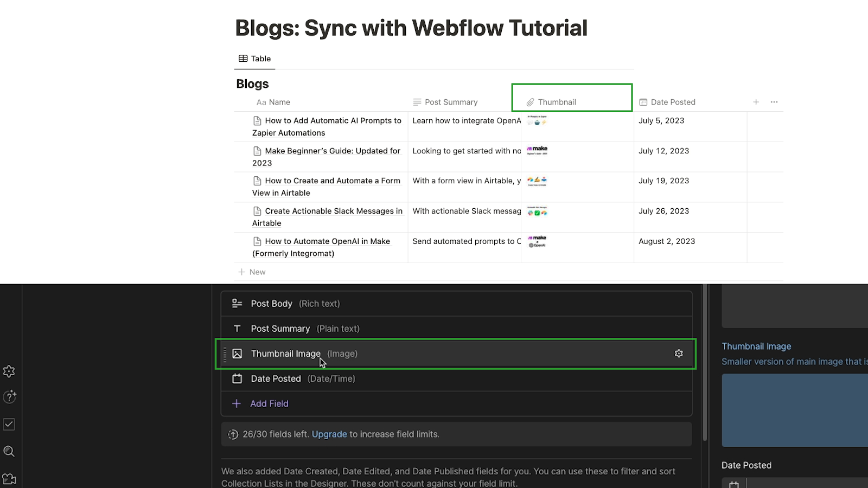
Task: Click thumbnail in the Actionable Slack Messages row
Action: [x=537, y=211]
